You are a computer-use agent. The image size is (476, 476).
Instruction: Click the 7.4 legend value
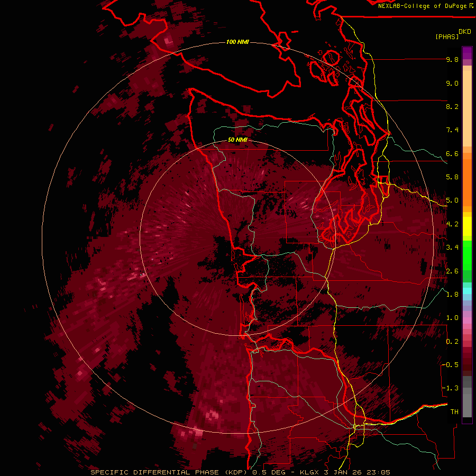[452, 130]
